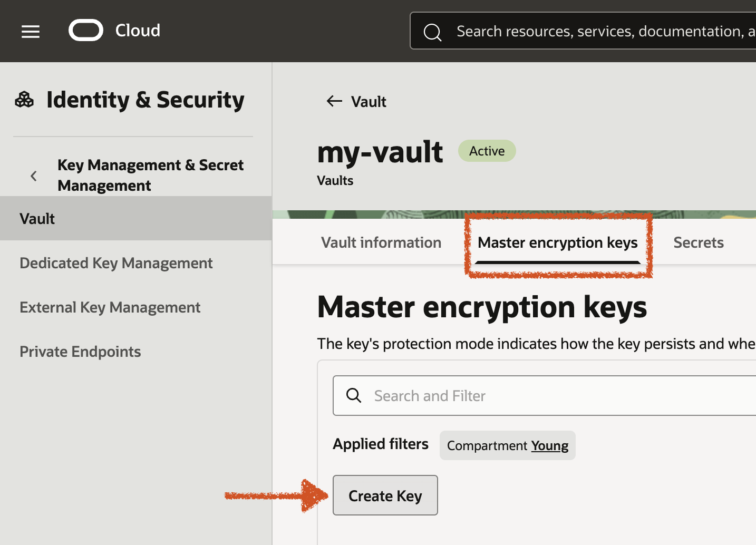Click the Create Key button

(x=385, y=495)
